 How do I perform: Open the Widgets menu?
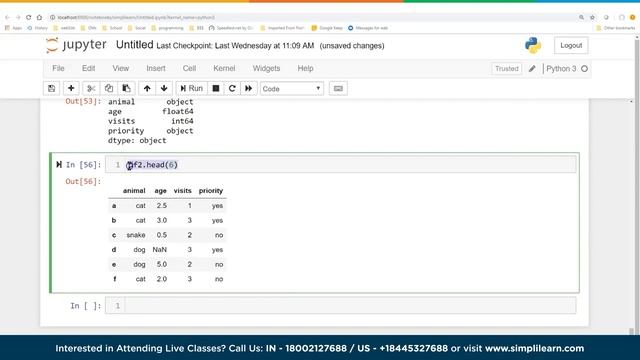pos(267,68)
